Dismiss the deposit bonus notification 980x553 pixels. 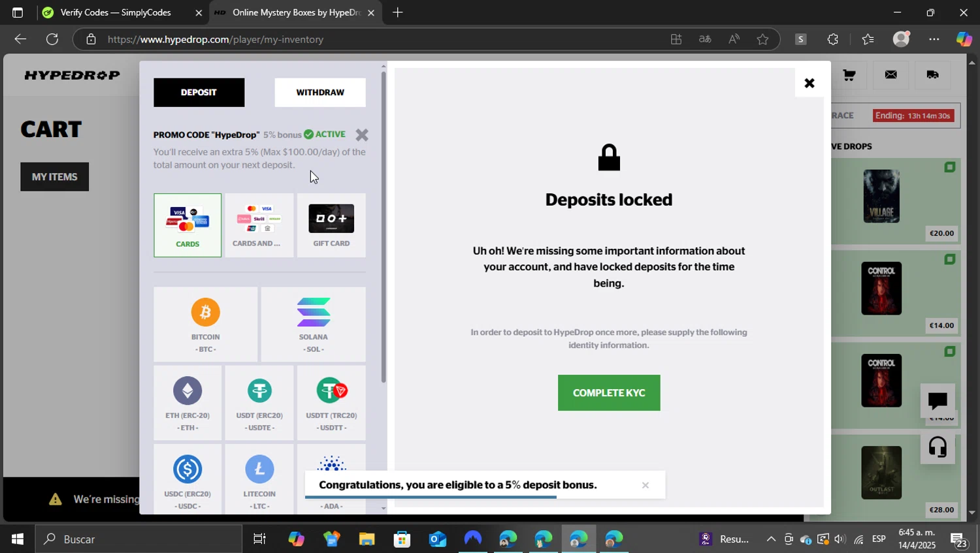point(645,485)
